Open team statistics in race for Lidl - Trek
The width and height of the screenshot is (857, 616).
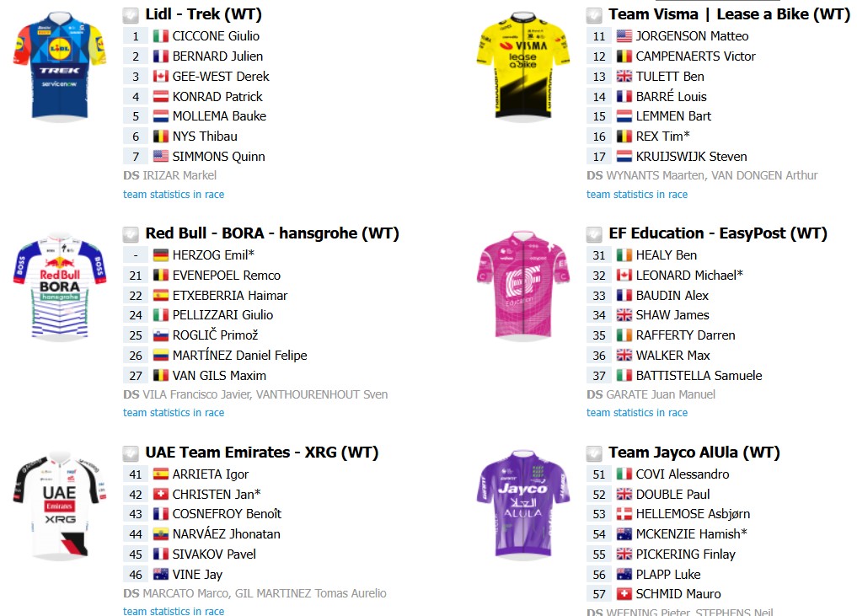(x=174, y=195)
